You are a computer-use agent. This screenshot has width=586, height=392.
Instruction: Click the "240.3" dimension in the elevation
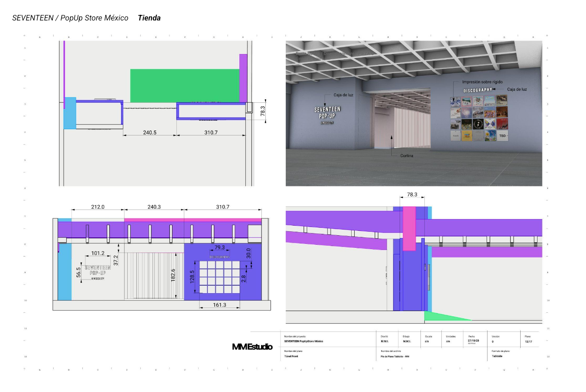pyautogui.click(x=154, y=207)
